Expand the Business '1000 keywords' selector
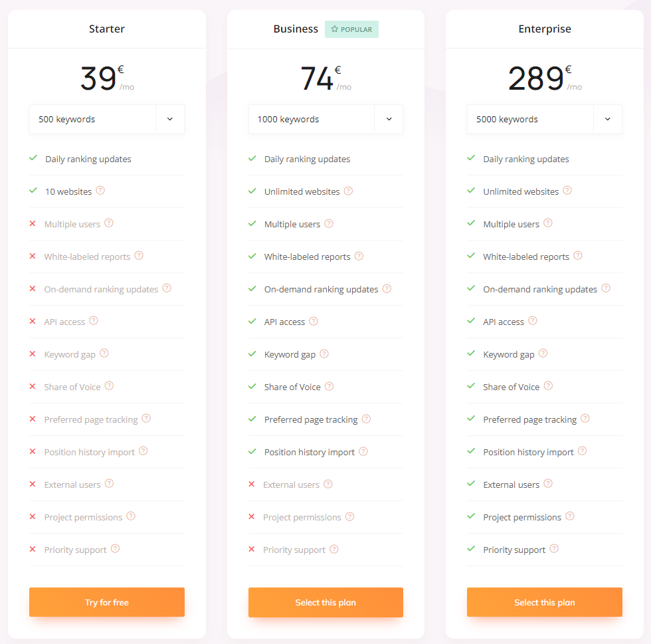Viewport: 651px width, 644px height. click(x=325, y=119)
